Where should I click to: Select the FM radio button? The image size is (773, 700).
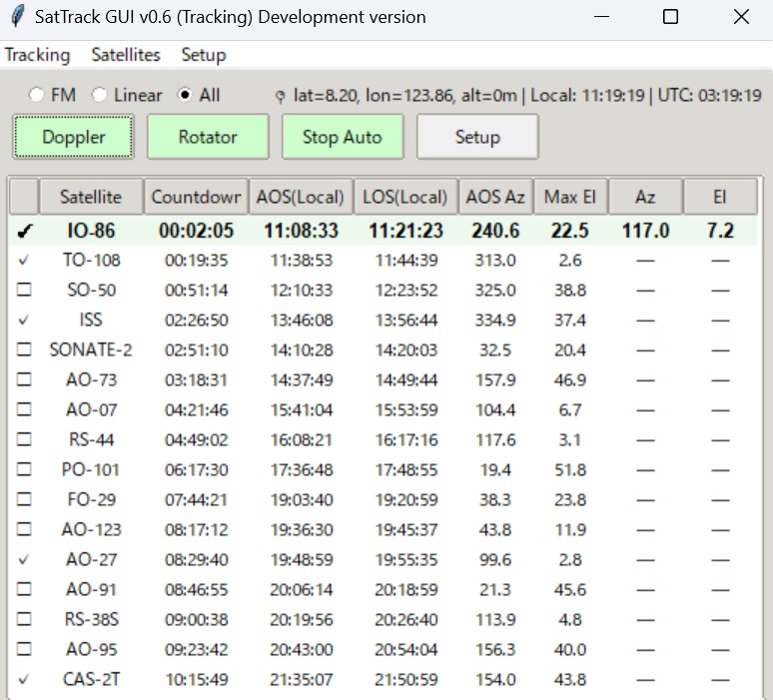tap(37, 95)
